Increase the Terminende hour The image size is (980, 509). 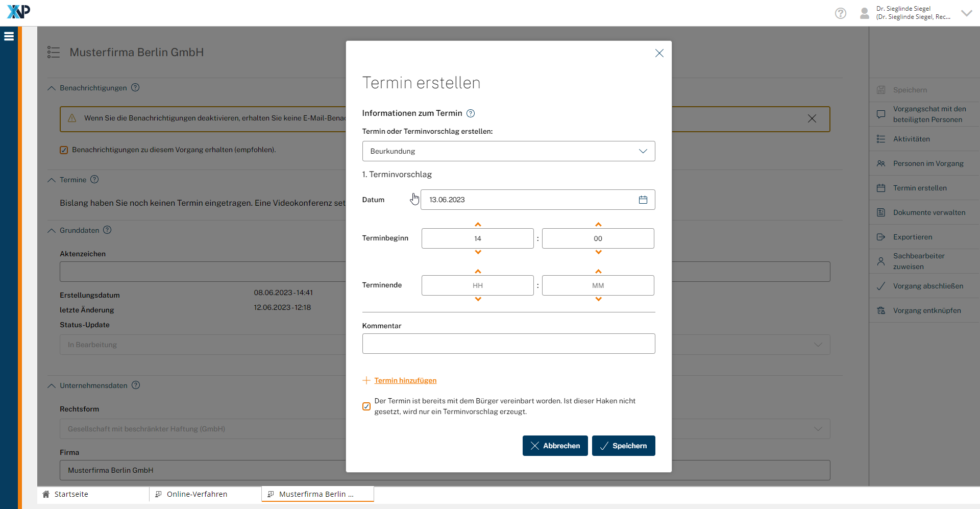coord(478,271)
